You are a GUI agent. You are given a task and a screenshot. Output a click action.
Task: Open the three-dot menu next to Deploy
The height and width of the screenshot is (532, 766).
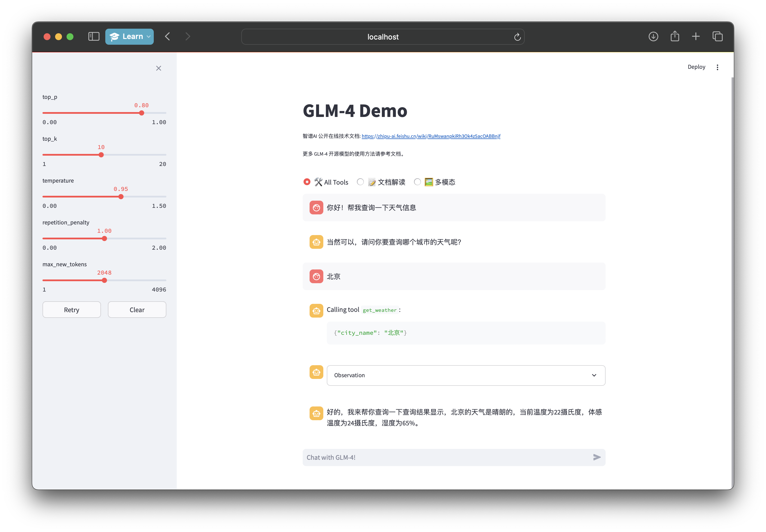(717, 67)
